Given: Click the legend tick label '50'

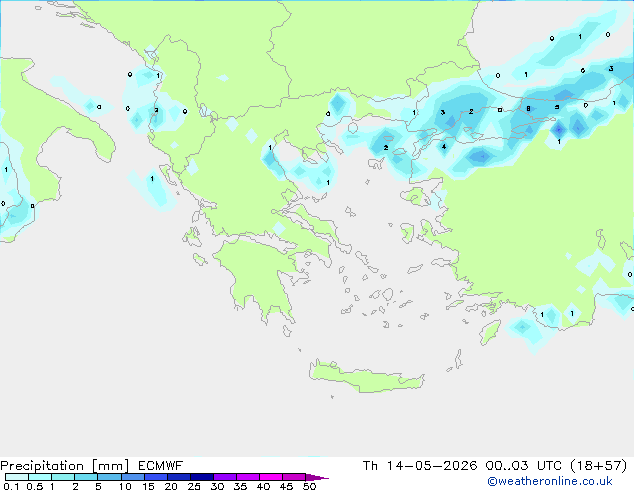Looking at the screenshot, I should coord(309,486).
